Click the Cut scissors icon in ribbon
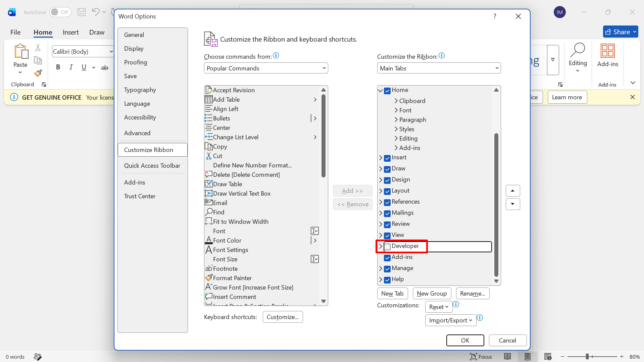644x362 pixels. (38, 48)
